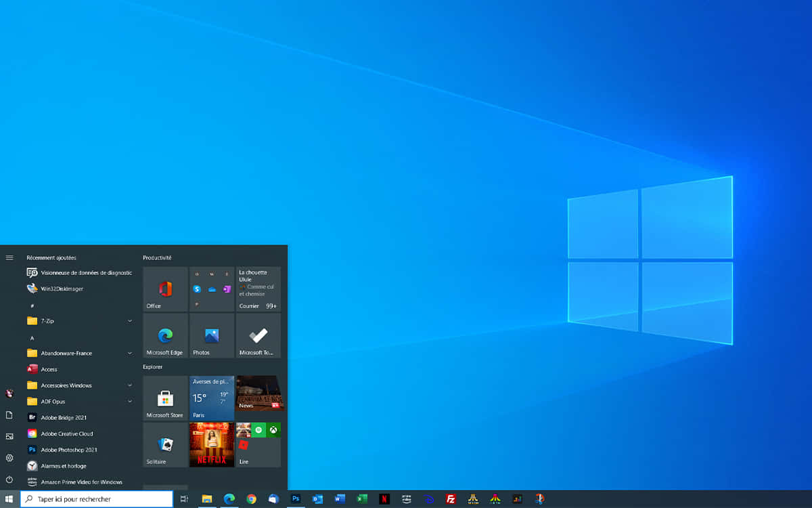Click the A letter index header
The height and width of the screenshot is (508, 812).
(32, 338)
